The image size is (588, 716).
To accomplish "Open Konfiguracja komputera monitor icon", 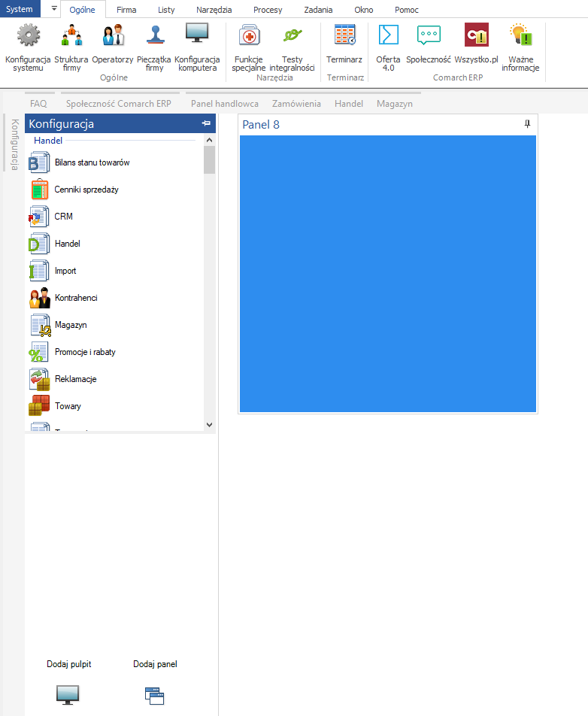I will (x=197, y=33).
